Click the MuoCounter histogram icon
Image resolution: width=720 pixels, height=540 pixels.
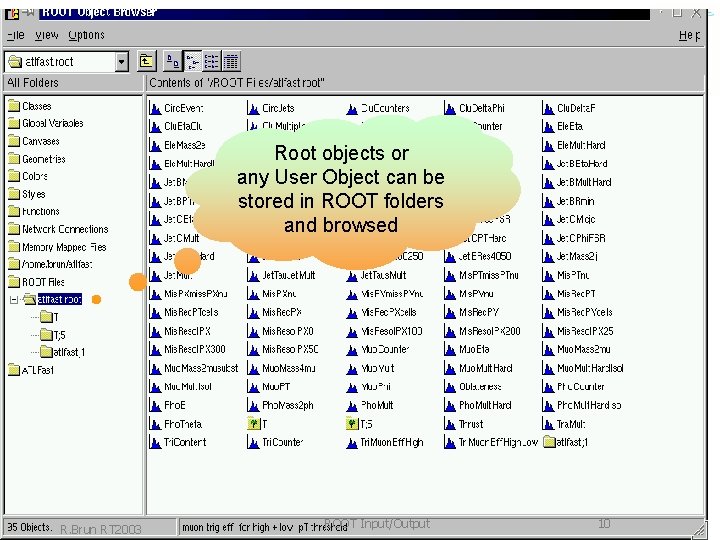352,349
